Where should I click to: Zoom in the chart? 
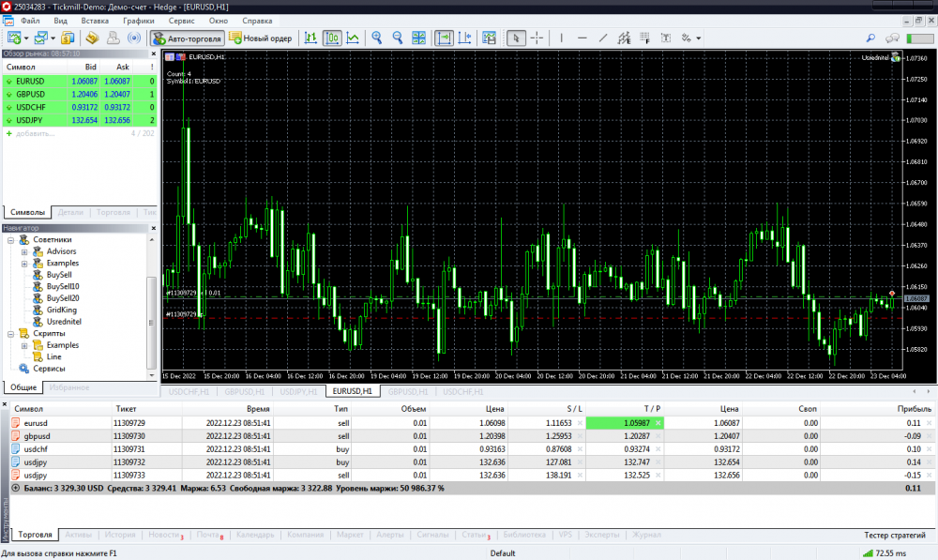pos(377,38)
